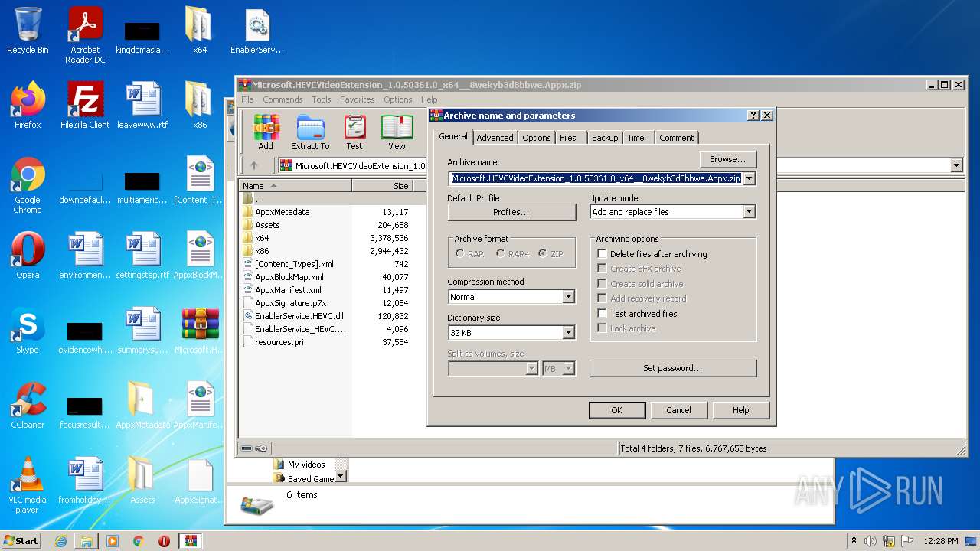Screen dimensions: 980x551
Task: Switch to the Options tab
Action: [536, 138]
